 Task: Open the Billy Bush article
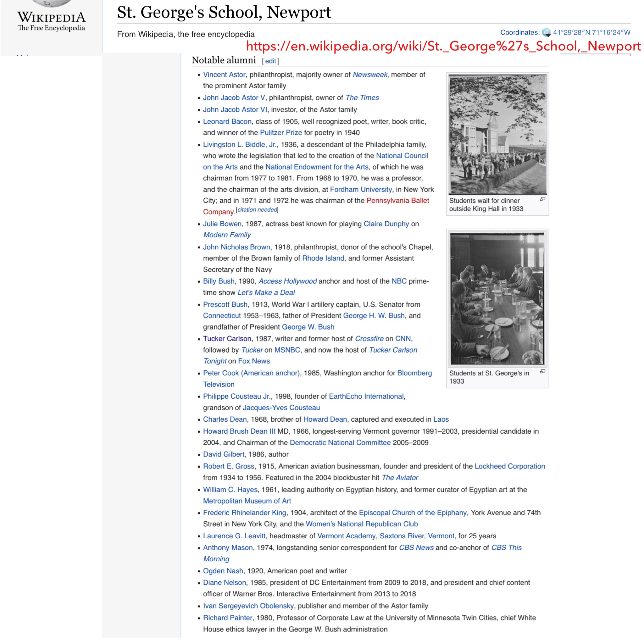(x=219, y=281)
